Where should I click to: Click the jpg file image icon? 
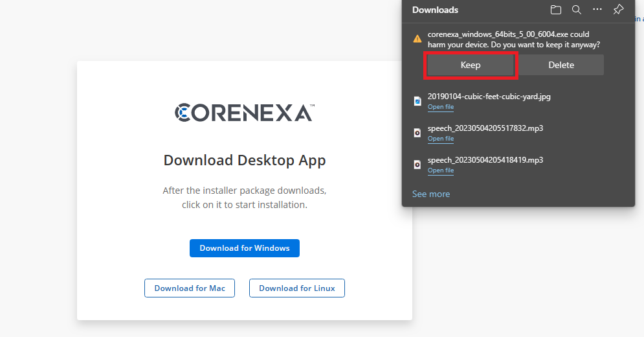tap(417, 101)
